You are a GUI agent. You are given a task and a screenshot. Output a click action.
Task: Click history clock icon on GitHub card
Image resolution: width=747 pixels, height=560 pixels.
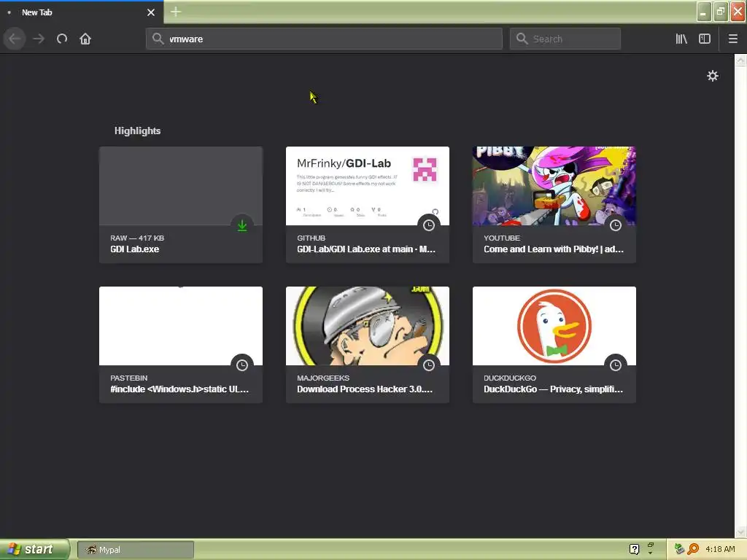(429, 225)
